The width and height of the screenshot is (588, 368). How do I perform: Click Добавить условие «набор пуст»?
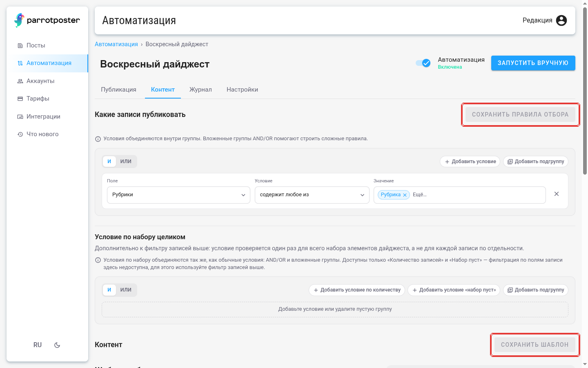[x=454, y=290]
